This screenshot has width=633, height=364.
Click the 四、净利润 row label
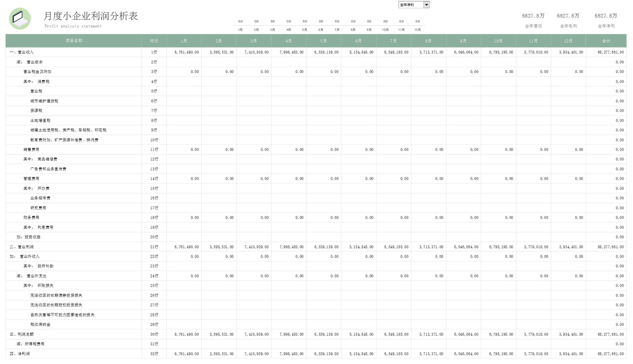pyautogui.click(x=20, y=354)
